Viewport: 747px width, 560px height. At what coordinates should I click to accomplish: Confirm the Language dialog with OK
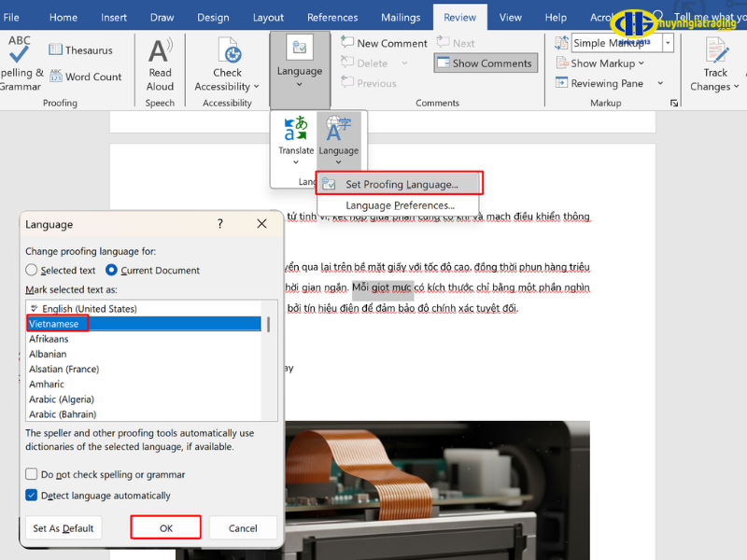(165, 527)
